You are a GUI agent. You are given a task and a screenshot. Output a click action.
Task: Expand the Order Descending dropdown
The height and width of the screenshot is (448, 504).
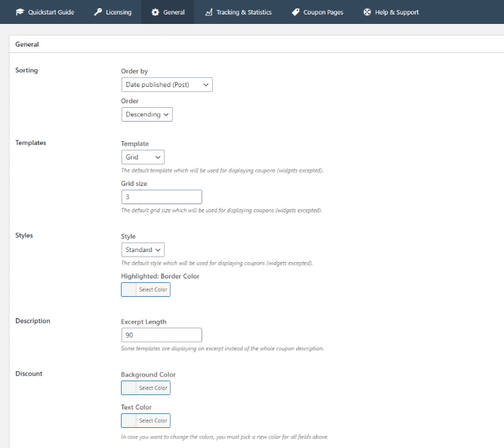[147, 115]
